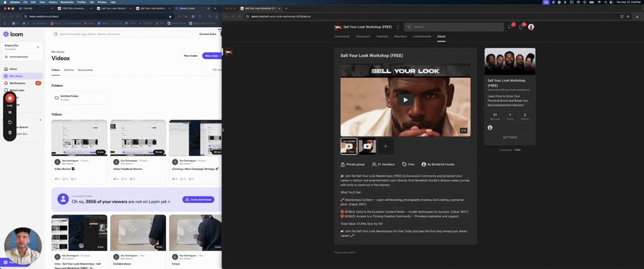The width and height of the screenshot is (644, 269).
Task: Click the 31 members link
Action: coord(383,164)
